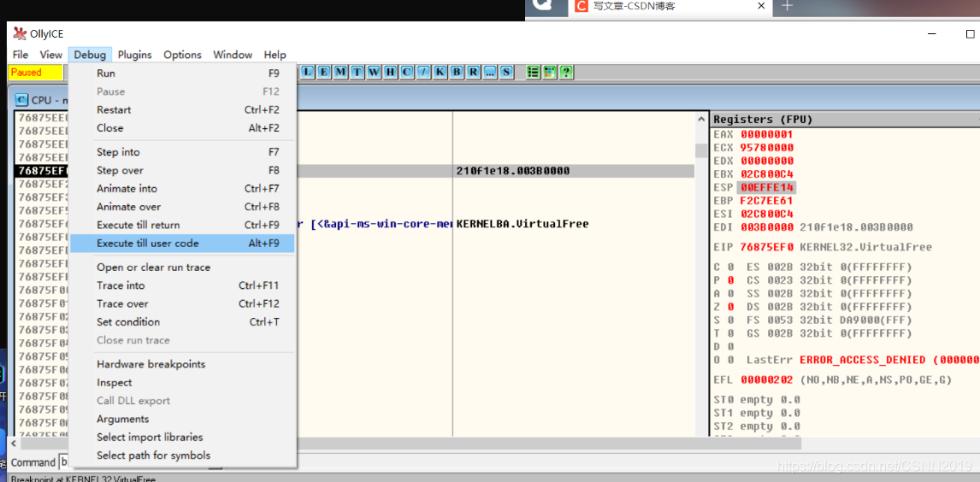The image size is (980, 482).
Task: Select ECX register value 95780000
Action: [x=768, y=148]
